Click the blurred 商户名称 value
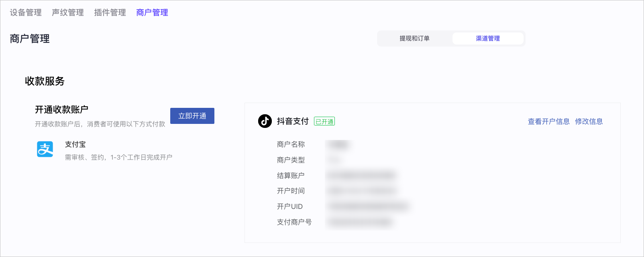Screen dimensions: 644x257 point(339,144)
